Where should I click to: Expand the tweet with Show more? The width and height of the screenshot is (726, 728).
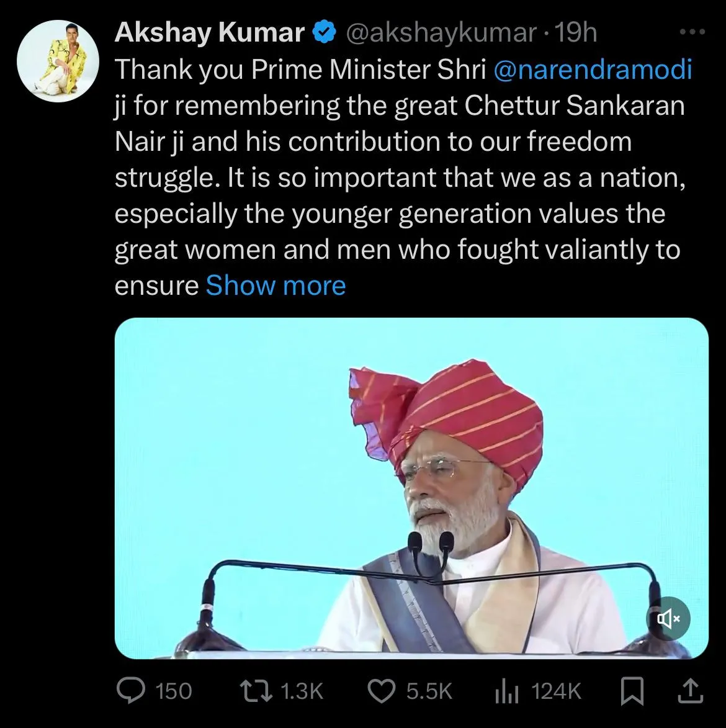pyautogui.click(x=276, y=286)
